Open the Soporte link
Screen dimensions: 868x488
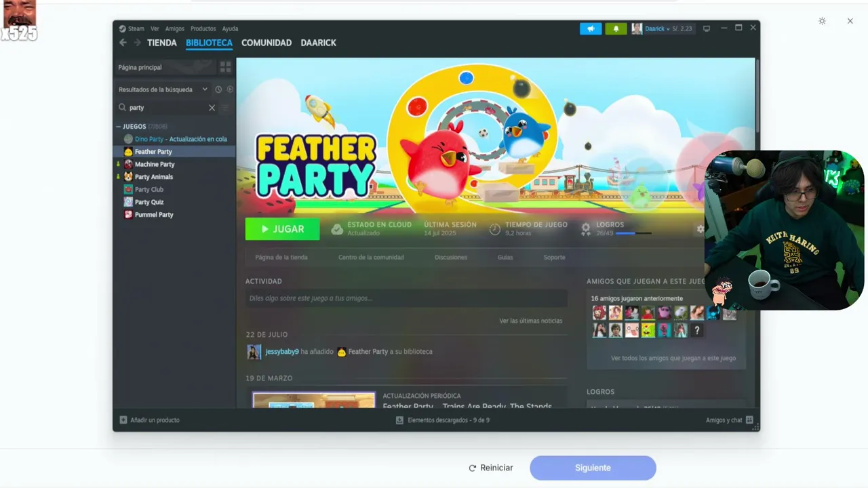(x=554, y=258)
